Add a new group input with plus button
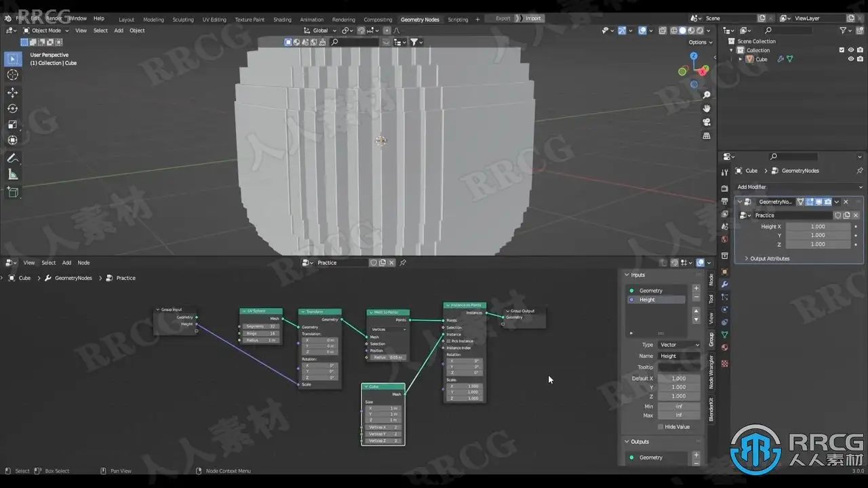This screenshot has width=868, height=488. [696, 289]
